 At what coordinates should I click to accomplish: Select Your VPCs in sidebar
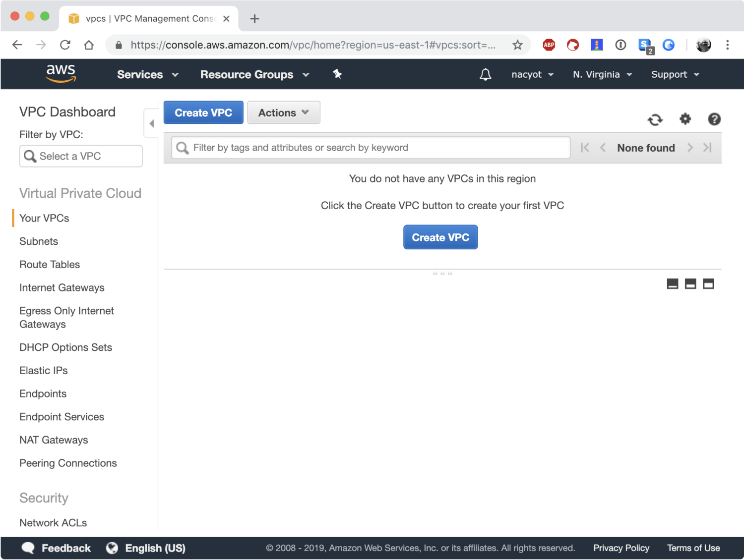(x=44, y=218)
